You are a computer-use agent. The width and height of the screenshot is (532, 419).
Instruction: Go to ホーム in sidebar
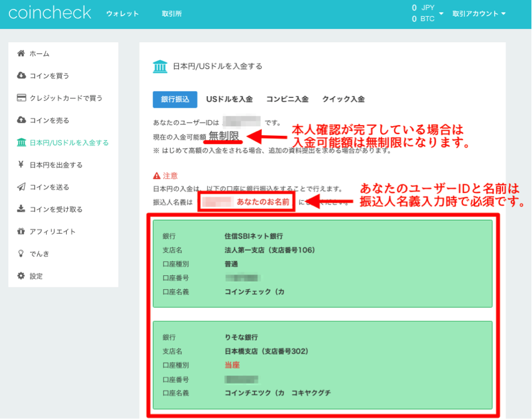pyautogui.click(x=40, y=54)
